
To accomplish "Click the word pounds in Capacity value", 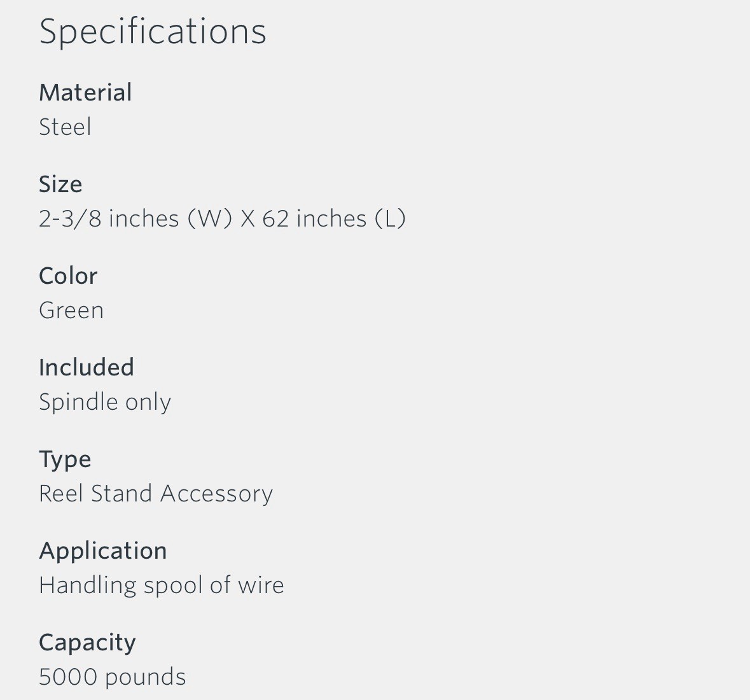I will tap(145, 678).
